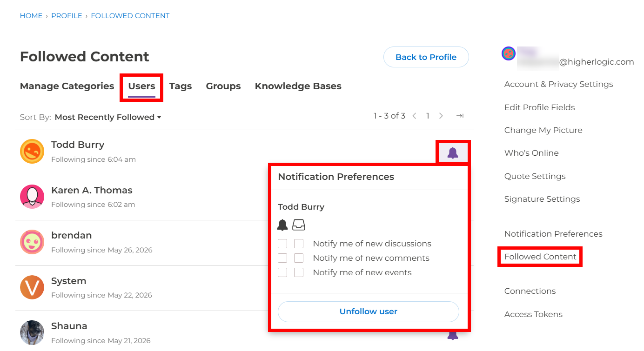This screenshot has width=644, height=351.
Task: Click the inbox tray column icon
Action: click(299, 225)
